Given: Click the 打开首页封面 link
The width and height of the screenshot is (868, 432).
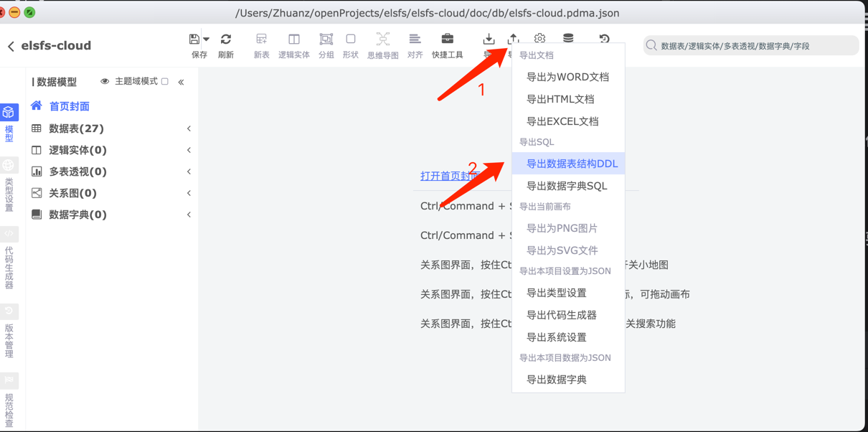Looking at the screenshot, I should click(450, 176).
